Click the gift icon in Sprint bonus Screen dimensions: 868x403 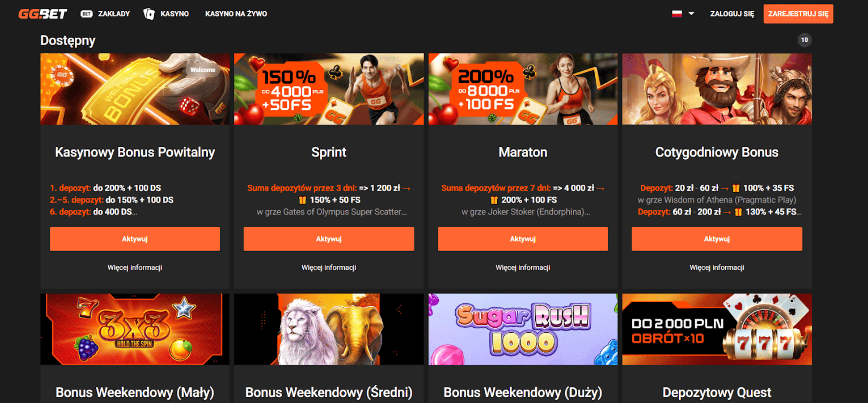click(302, 200)
